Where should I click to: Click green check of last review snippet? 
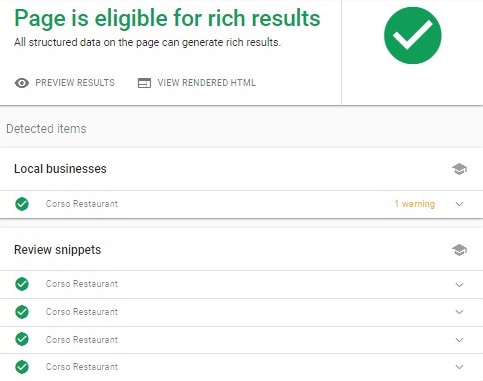pos(22,367)
